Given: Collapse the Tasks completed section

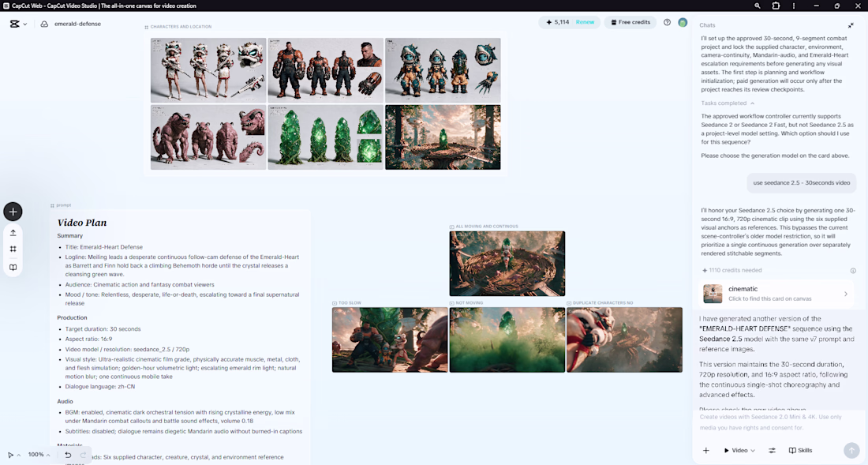Looking at the screenshot, I should 728,103.
